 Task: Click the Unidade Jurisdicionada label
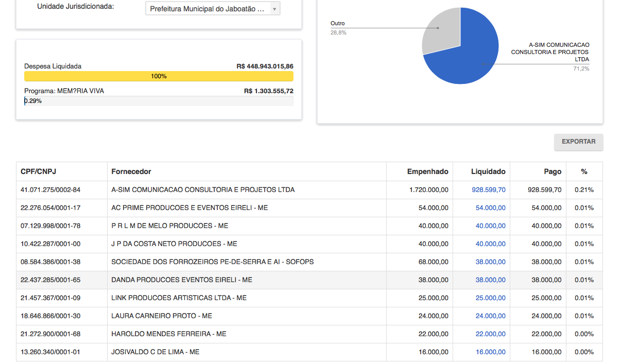pos(76,7)
